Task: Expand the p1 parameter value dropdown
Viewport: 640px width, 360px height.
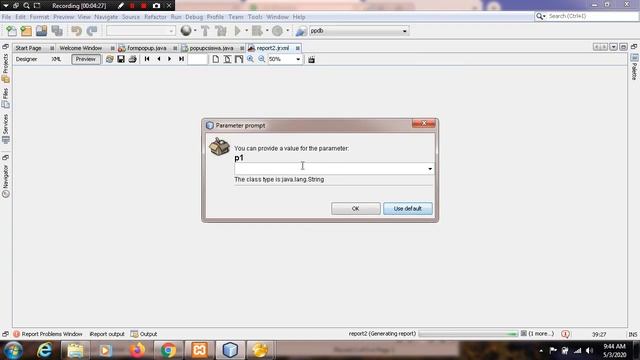Action: (430, 169)
